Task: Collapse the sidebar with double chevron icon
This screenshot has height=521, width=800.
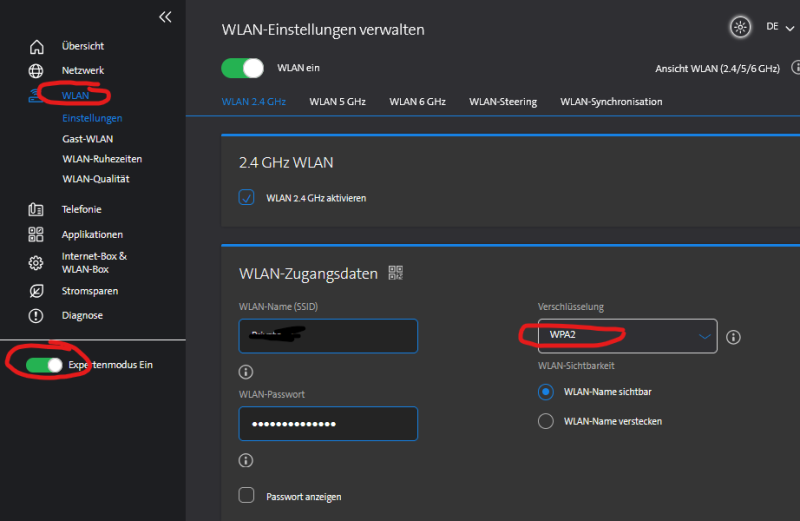Action: click(165, 17)
